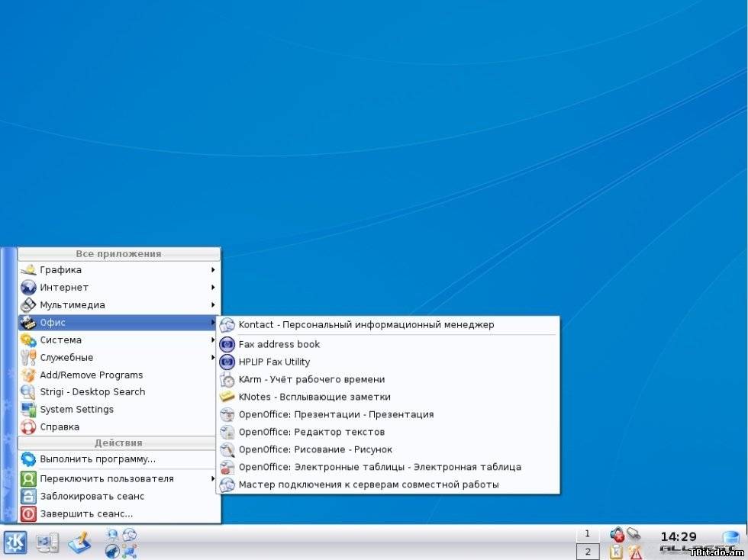Click the Kontact icon in the Office submenu
Viewport: 748px width, 560px height.
pyautogui.click(x=227, y=325)
